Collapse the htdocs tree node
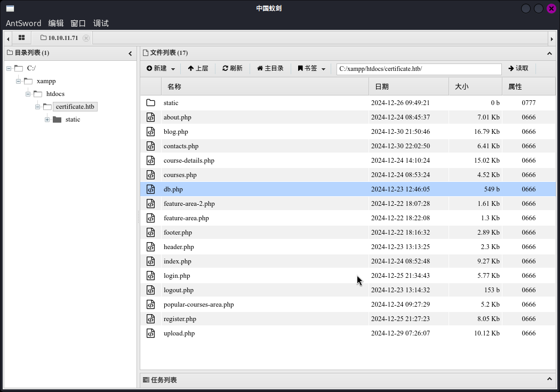This screenshot has height=392, width=560. click(x=28, y=94)
